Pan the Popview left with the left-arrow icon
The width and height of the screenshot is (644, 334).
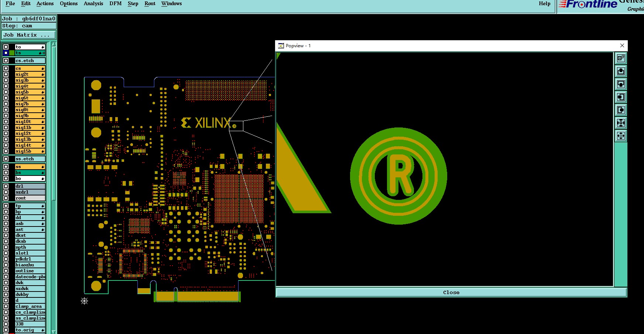[x=621, y=97]
